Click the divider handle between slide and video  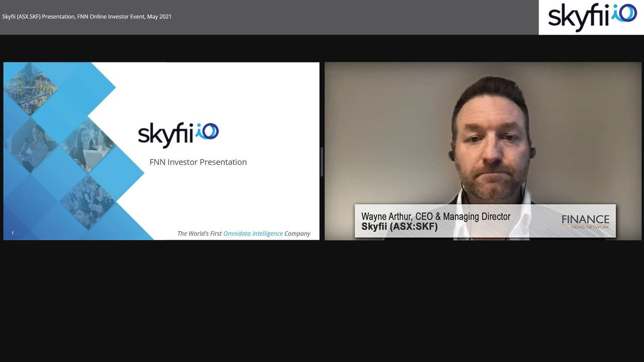coord(322,162)
